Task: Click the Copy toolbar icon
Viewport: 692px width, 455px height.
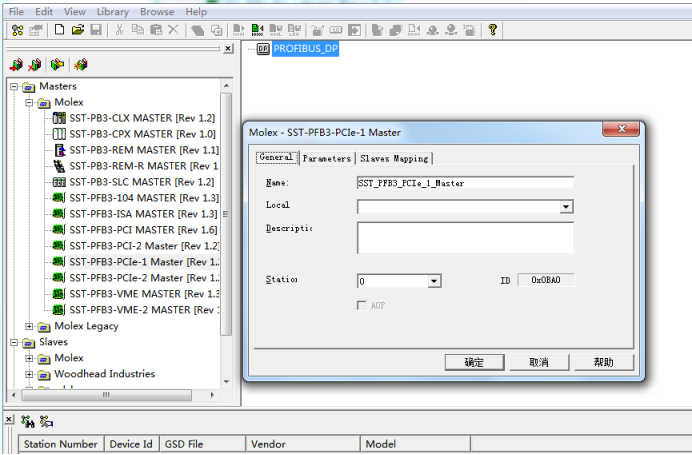Action: [138, 30]
